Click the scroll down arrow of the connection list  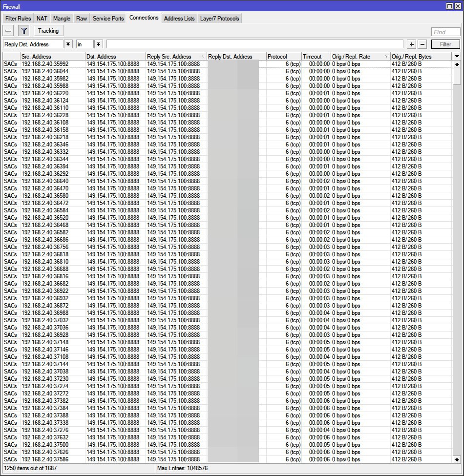pos(457,459)
